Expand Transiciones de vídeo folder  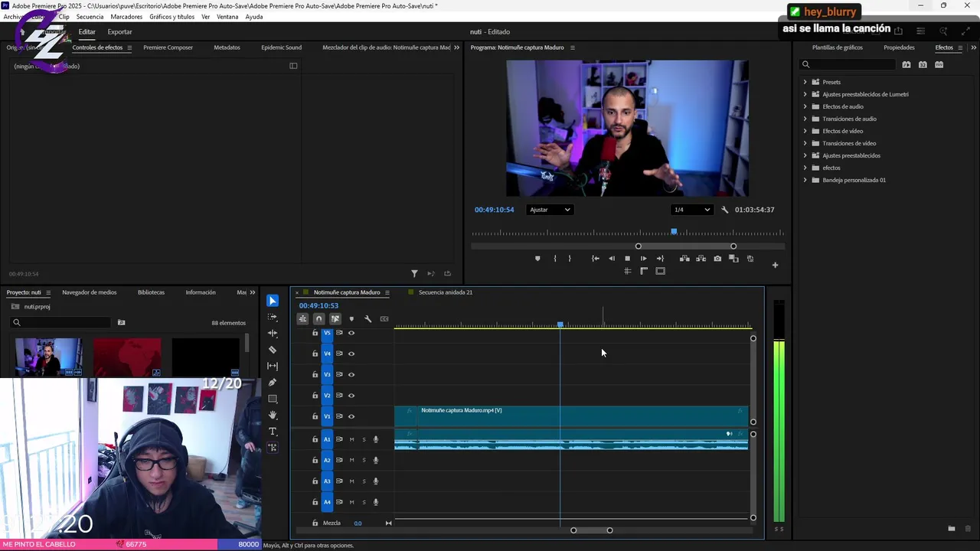click(805, 143)
